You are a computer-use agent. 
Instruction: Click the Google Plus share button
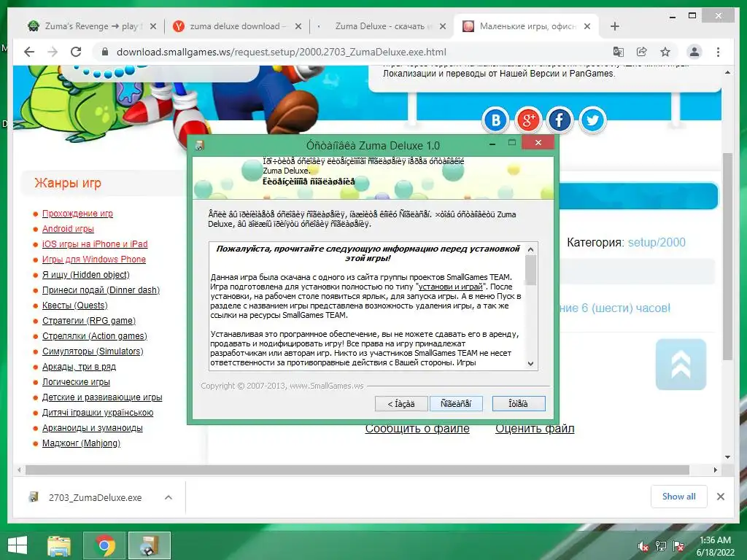[528, 120]
